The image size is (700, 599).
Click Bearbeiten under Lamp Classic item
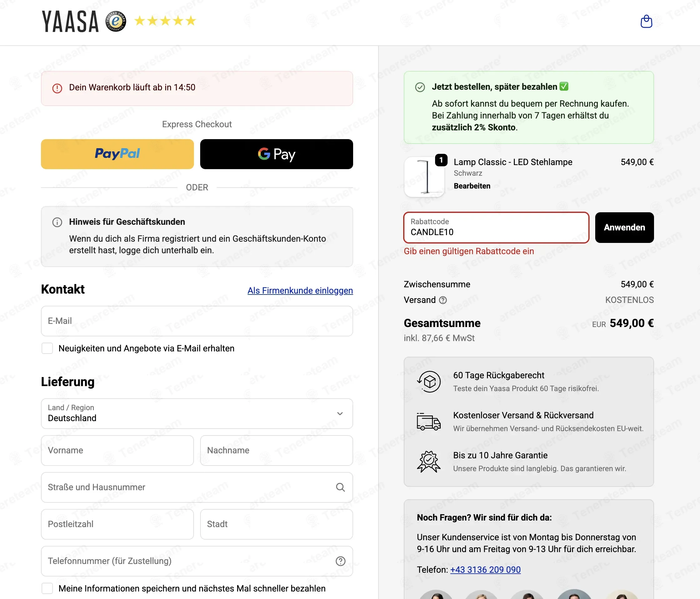(x=472, y=186)
